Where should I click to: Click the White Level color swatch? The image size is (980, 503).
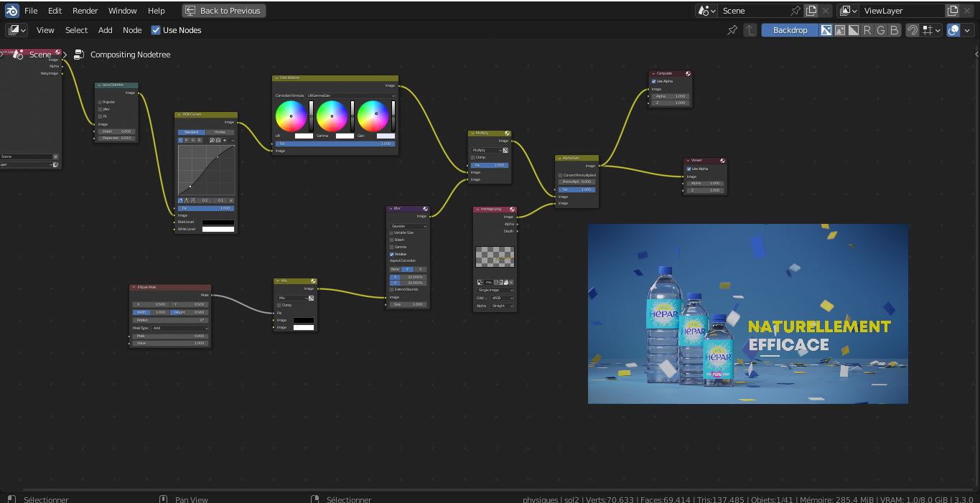coord(218,230)
